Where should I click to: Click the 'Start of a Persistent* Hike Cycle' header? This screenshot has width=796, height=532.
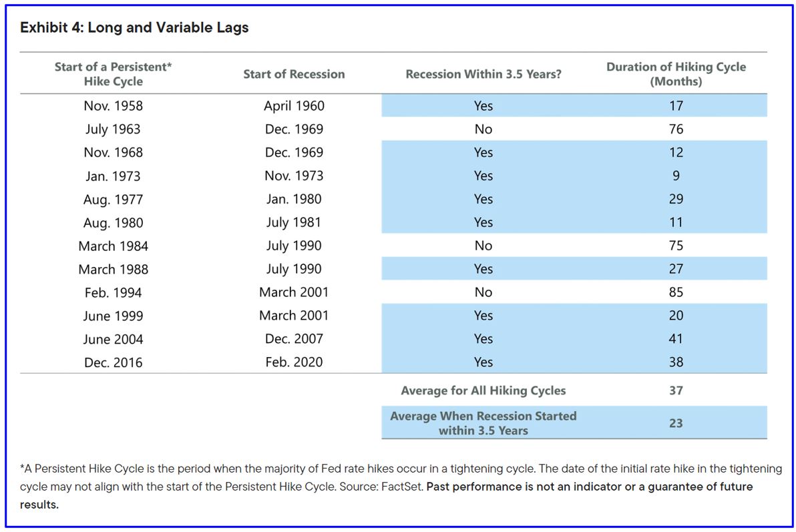click(114, 74)
